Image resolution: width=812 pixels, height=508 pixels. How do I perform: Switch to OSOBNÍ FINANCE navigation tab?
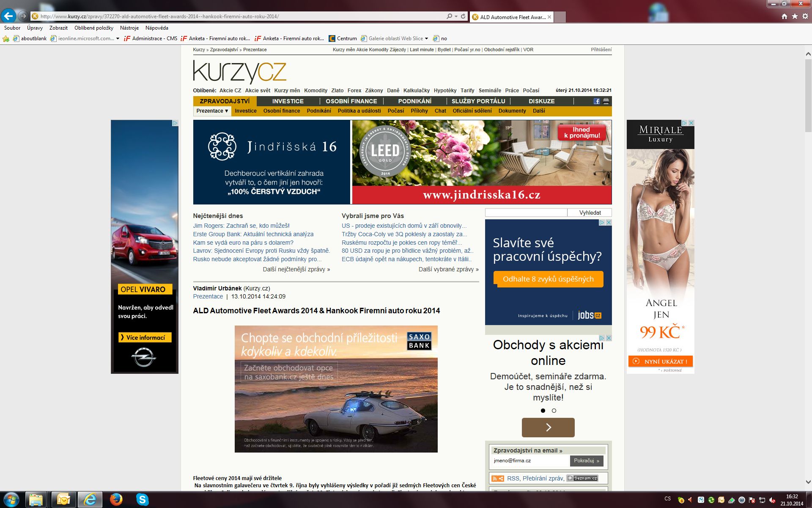[x=351, y=101]
